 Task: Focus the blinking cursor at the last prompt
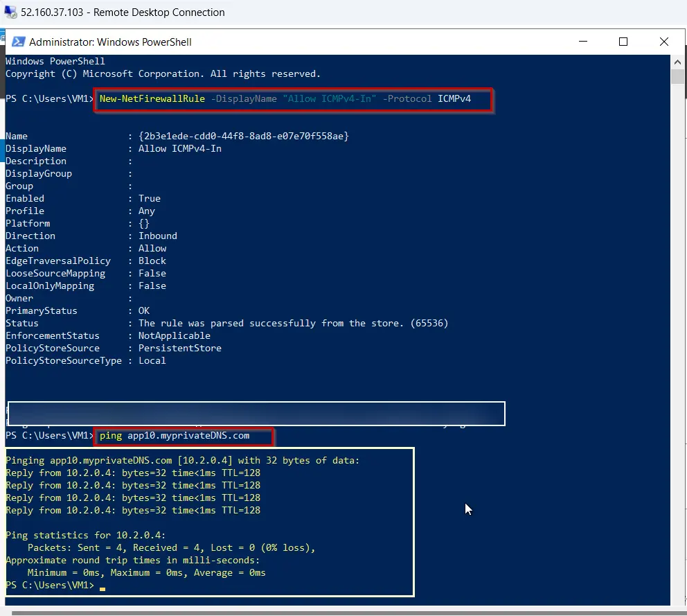(x=102, y=586)
